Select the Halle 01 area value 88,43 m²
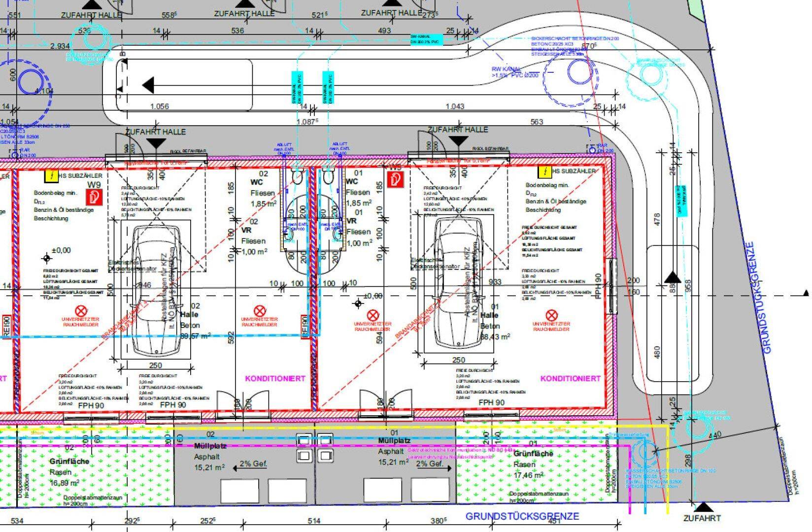The height and width of the screenshot is (532, 812). [495, 336]
